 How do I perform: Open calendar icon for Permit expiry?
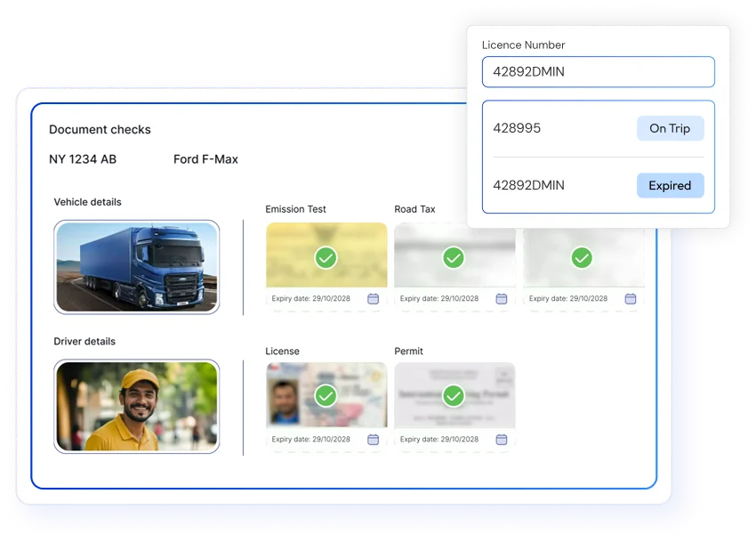(502, 440)
